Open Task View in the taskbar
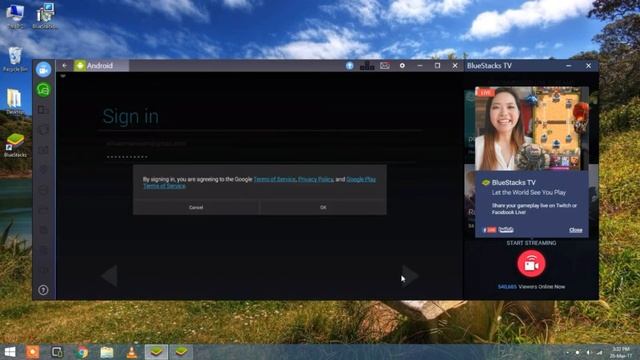This screenshot has height=360, width=640. (57, 352)
